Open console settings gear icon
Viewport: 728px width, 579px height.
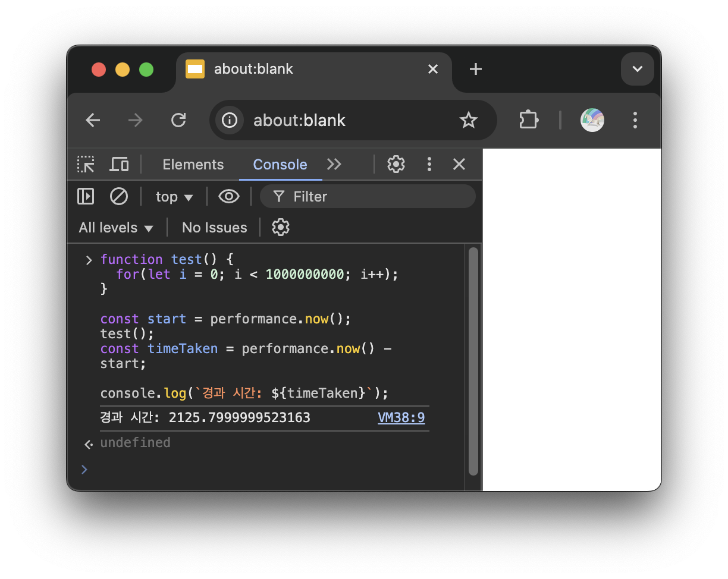coord(281,228)
